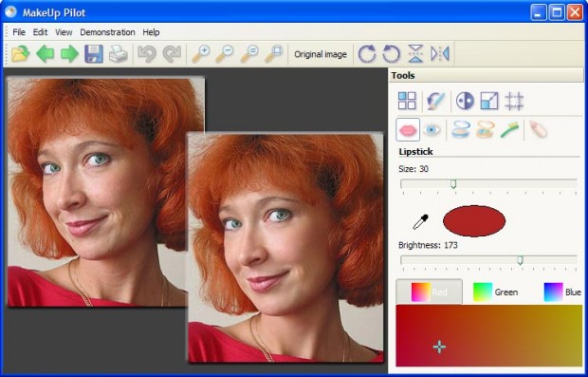The image size is (588, 377).
Task: Click the red lipstick color ellipse swatch
Action: tap(474, 221)
